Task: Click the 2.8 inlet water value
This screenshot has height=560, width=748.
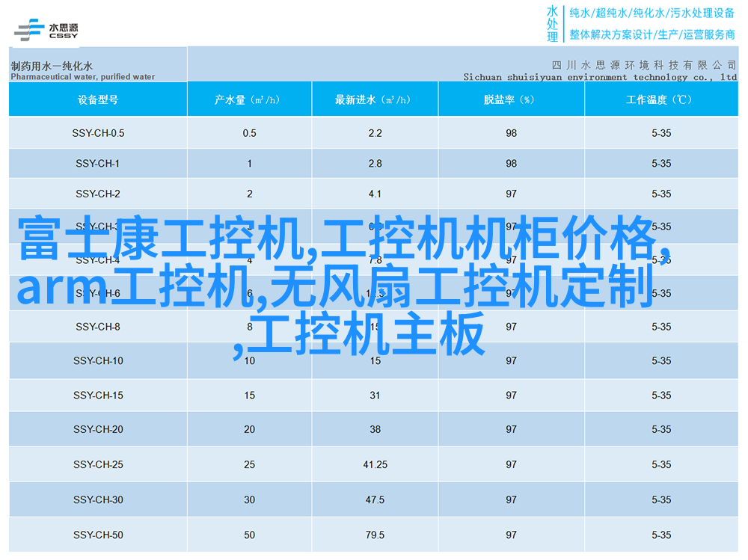Action: pos(375,164)
